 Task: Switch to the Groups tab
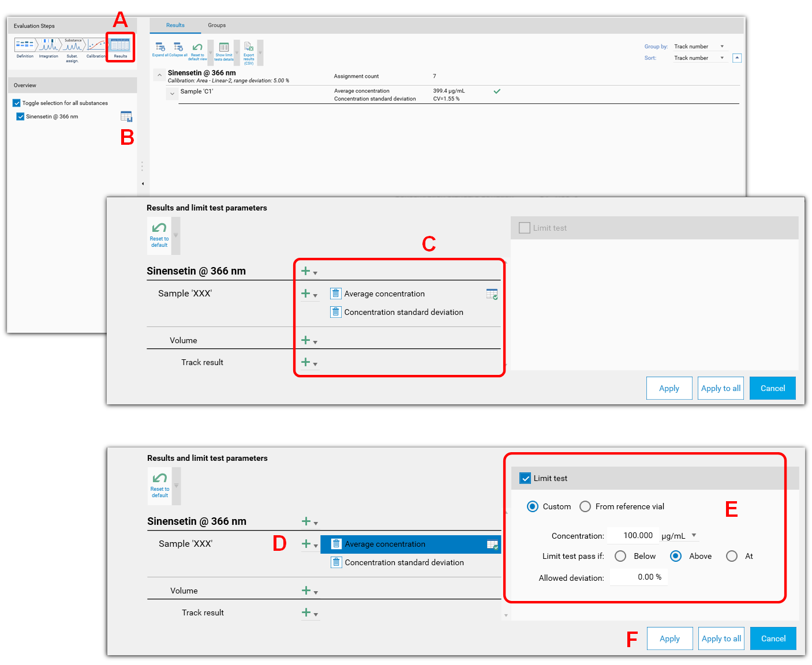coord(216,25)
